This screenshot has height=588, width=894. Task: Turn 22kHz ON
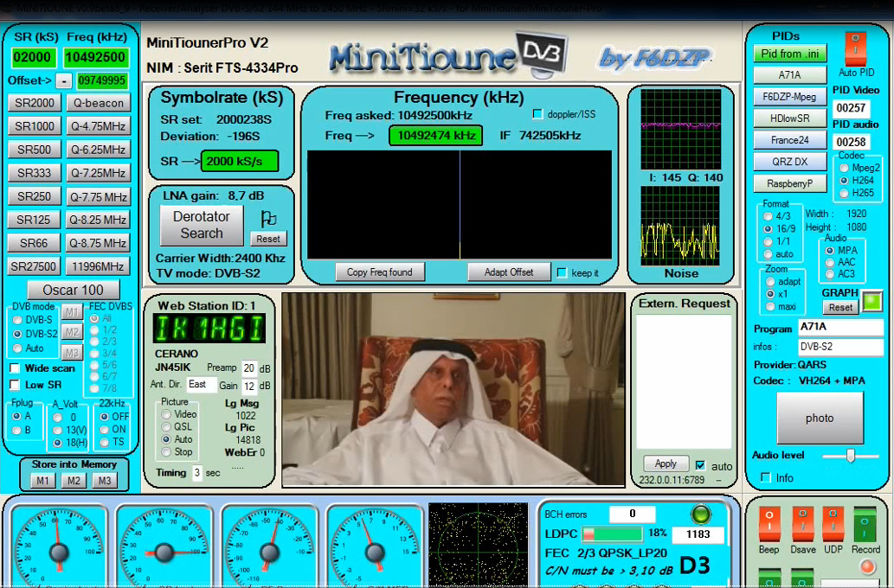click(105, 430)
